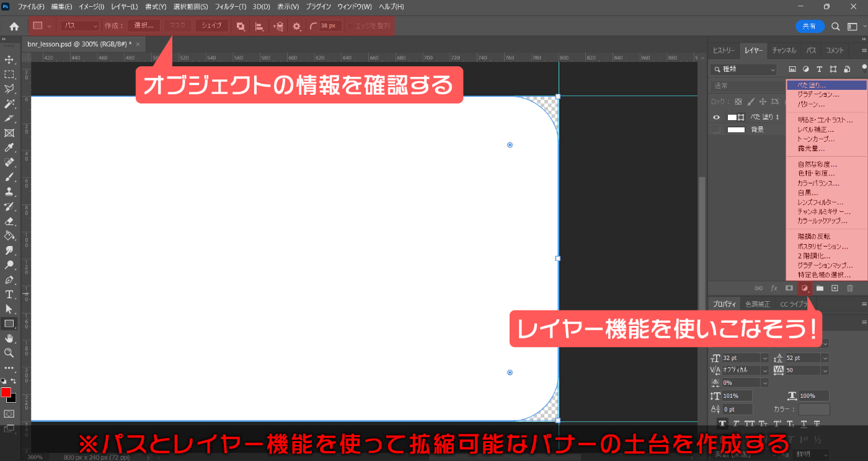This screenshot has width=868, height=461.
Task: Open path arrangement options
Action: [x=278, y=26]
